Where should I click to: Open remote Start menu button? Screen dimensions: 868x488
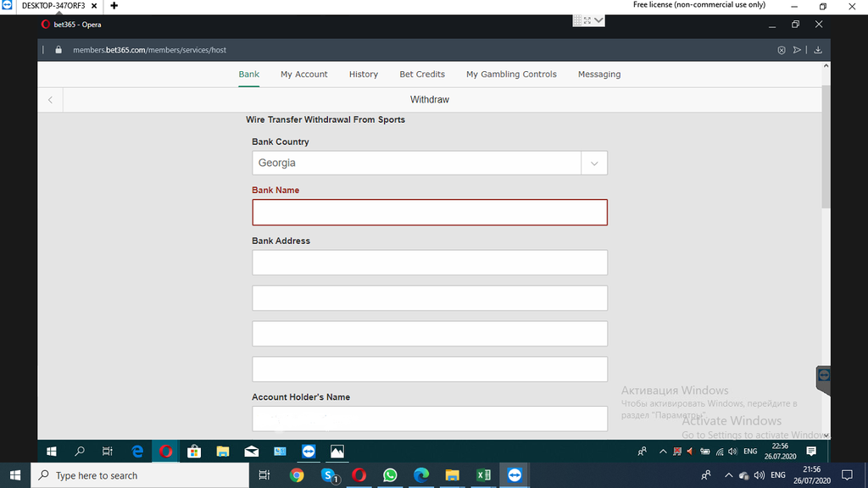(x=52, y=452)
